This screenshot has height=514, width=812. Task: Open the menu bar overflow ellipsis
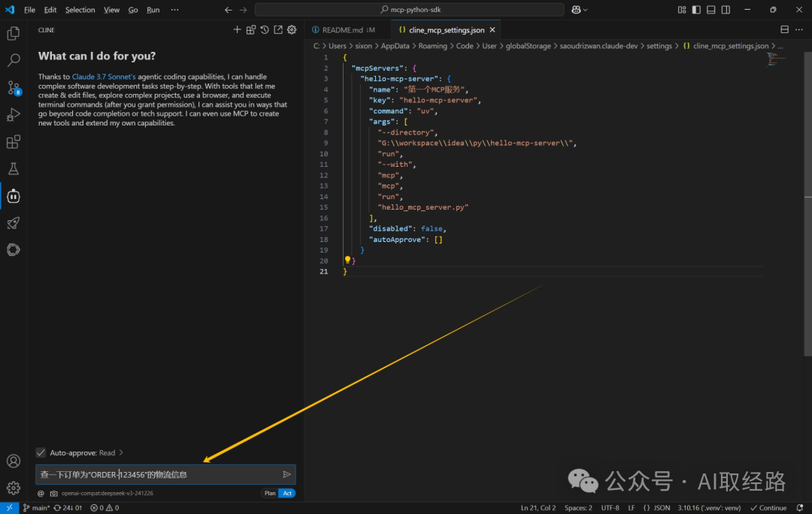(x=174, y=10)
